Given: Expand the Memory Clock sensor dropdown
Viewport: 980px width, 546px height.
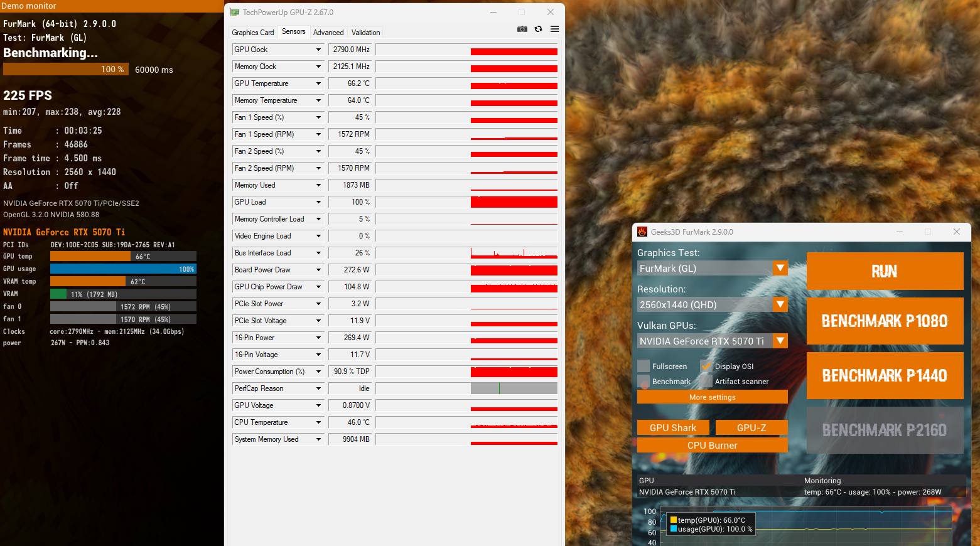Looking at the screenshot, I should pos(318,67).
